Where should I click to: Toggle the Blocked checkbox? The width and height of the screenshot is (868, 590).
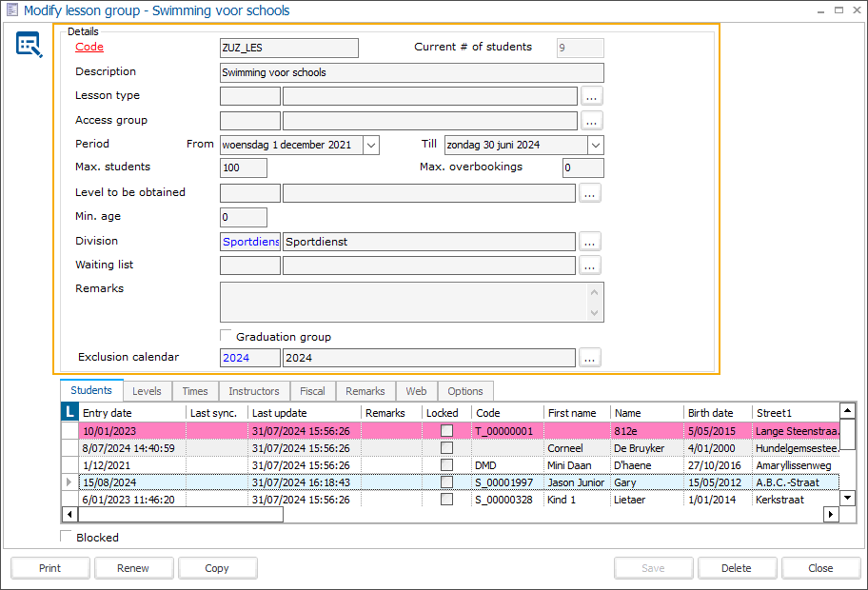coord(67,537)
